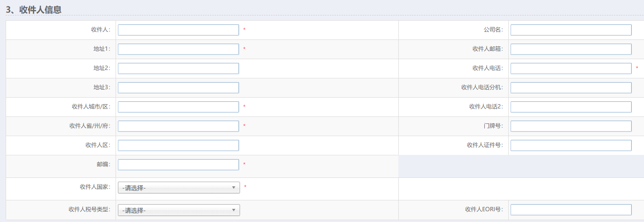Click the 收件人区 district field
This screenshot has height=222, width=644.
pos(178,145)
